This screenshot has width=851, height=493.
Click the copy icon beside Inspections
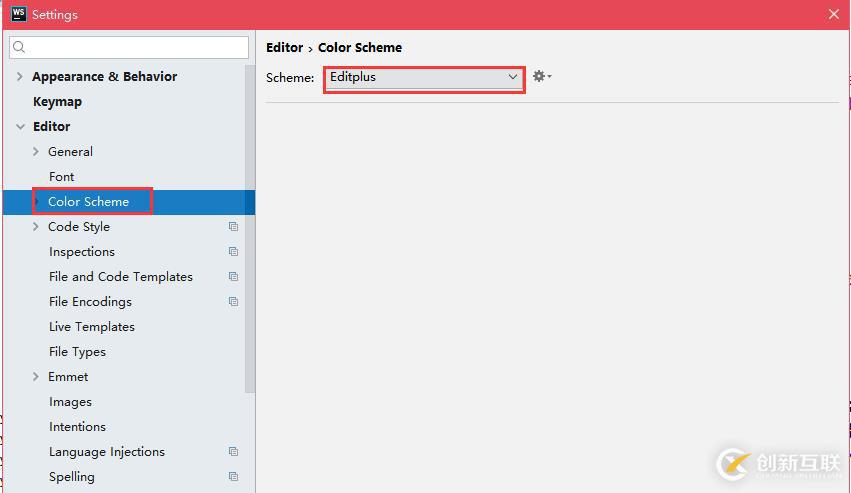pyautogui.click(x=233, y=251)
